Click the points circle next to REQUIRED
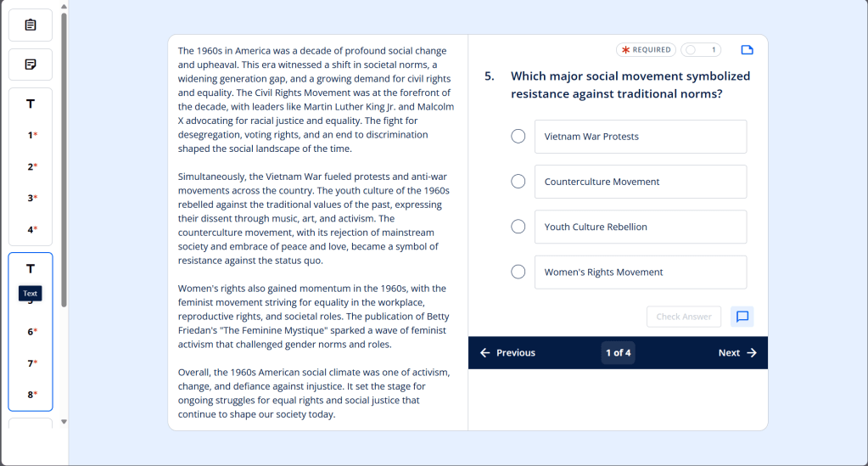Viewport: 868px width, 466px height. (x=691, y=50)
